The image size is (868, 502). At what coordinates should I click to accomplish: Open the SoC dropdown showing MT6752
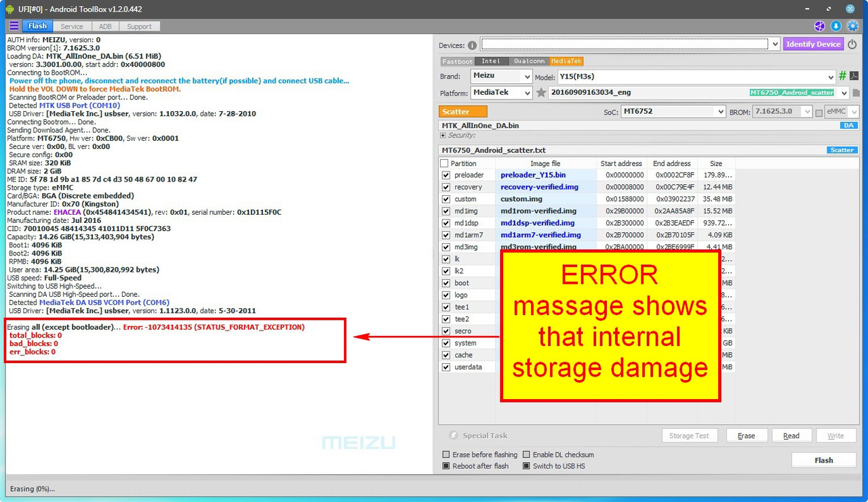tap(673, 111)
